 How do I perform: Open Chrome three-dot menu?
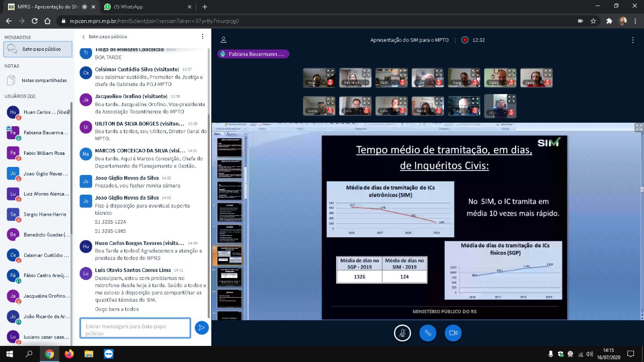pos(636,21)
